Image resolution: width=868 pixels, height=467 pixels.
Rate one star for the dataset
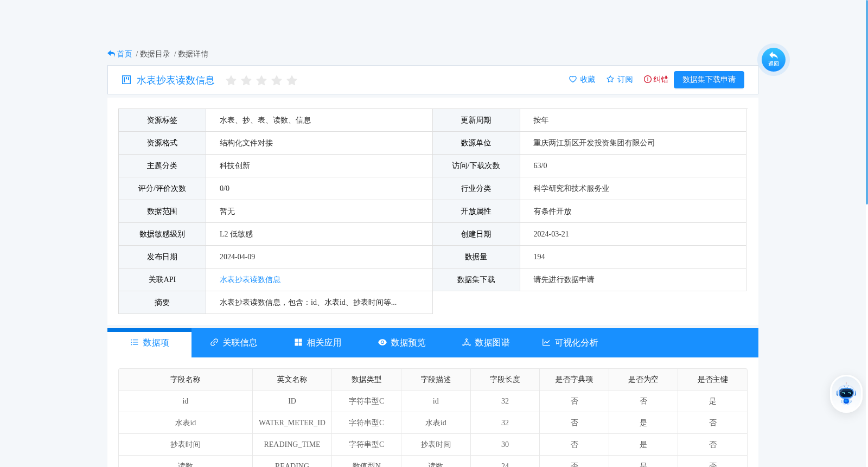pyautogui.click(x=231, y=80)
